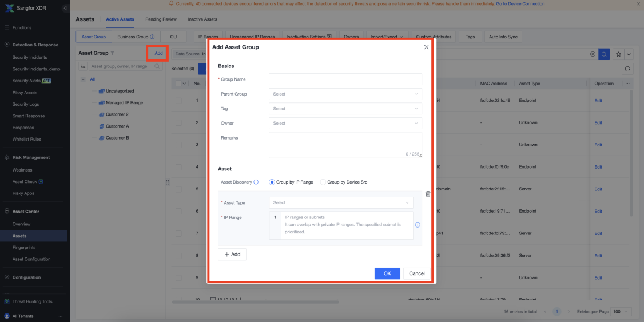Tick the checkbox for row 7
This screenshot has height=322, width=644.
pos(178,234)
